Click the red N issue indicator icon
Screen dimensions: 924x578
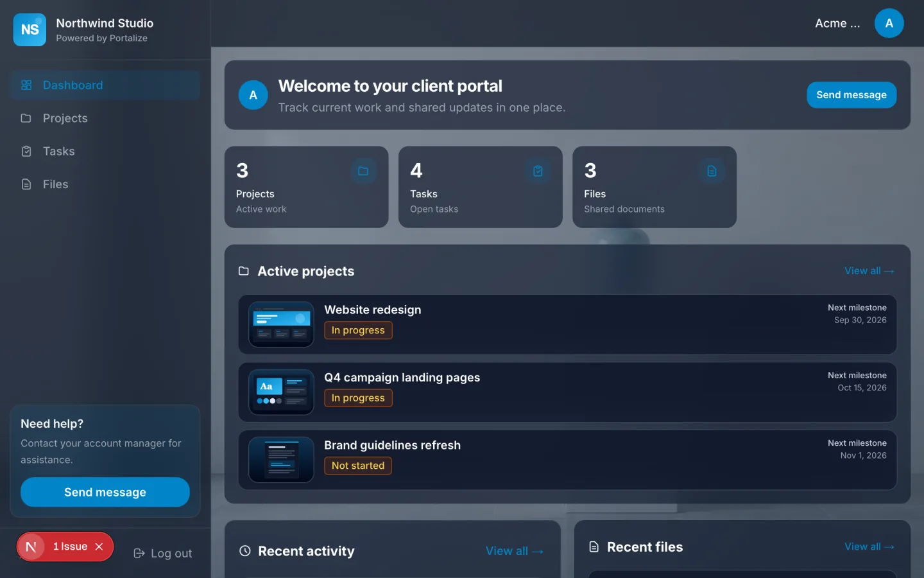(31, 547)
